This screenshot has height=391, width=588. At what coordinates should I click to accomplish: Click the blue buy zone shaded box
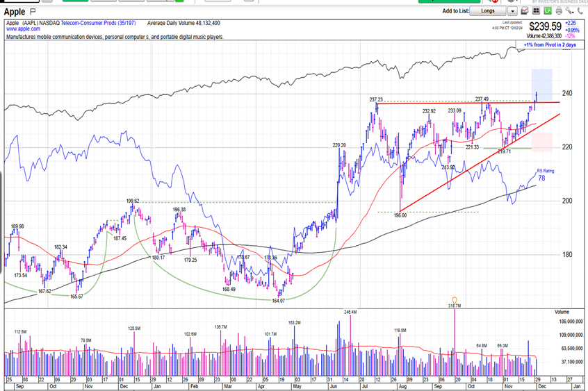(542, 82)
